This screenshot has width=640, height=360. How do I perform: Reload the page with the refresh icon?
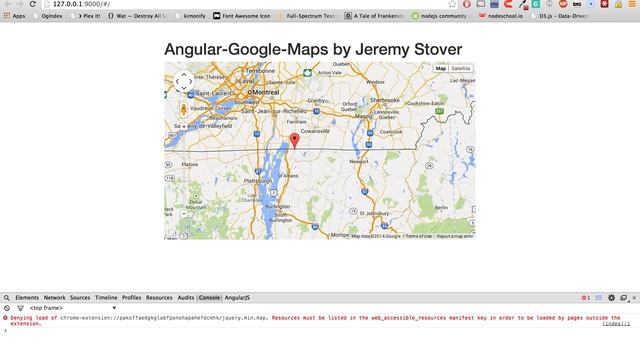(x=33, y=4)
